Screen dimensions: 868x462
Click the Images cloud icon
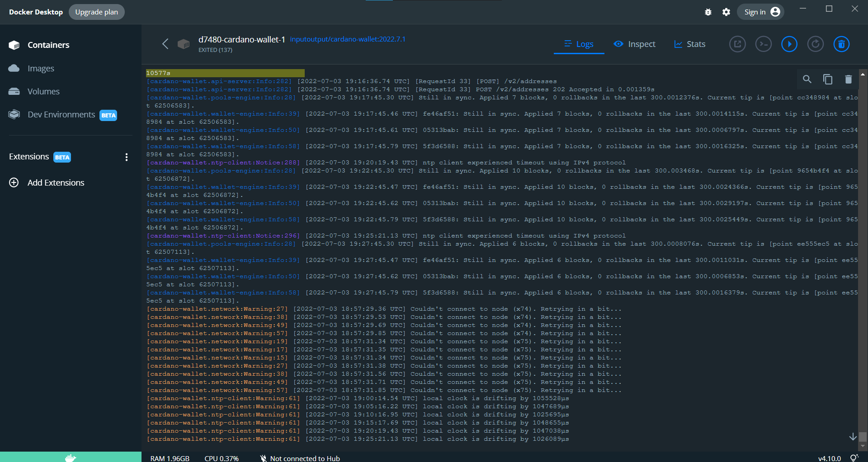point(14,68)
